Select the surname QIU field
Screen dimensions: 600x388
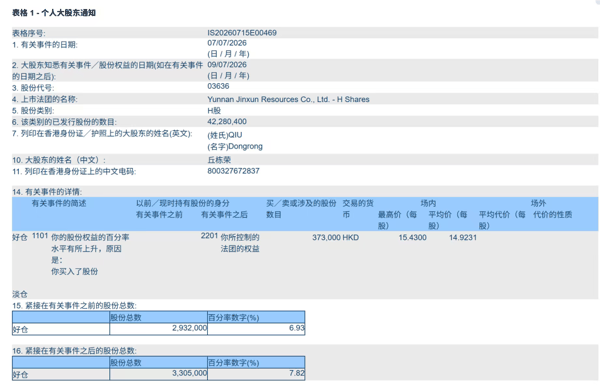(225, 135)
